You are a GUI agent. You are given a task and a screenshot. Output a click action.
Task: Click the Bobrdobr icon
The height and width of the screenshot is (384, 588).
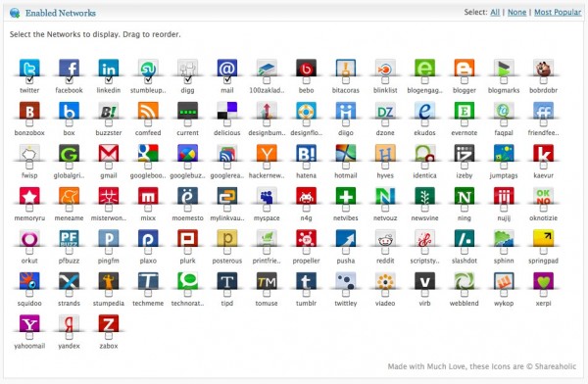[543, 68]
